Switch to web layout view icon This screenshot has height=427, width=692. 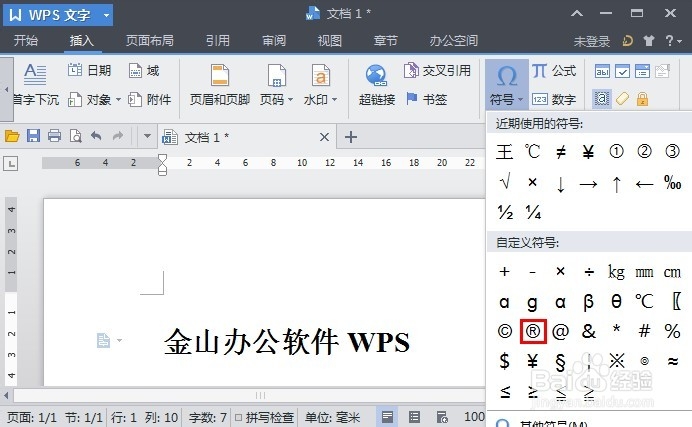[x=442, y=417]
